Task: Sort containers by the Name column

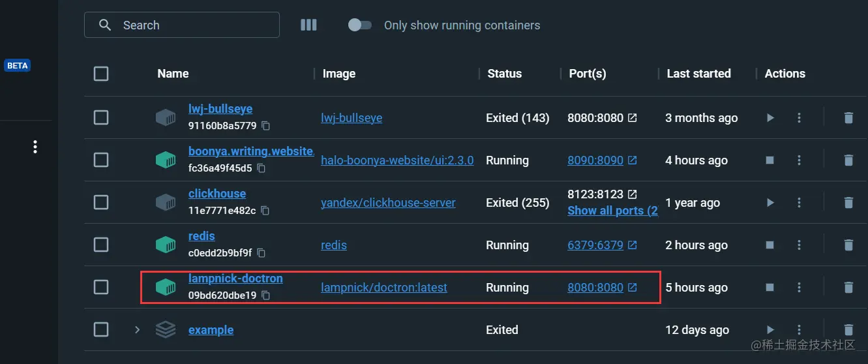Action: tap(173, 74)
